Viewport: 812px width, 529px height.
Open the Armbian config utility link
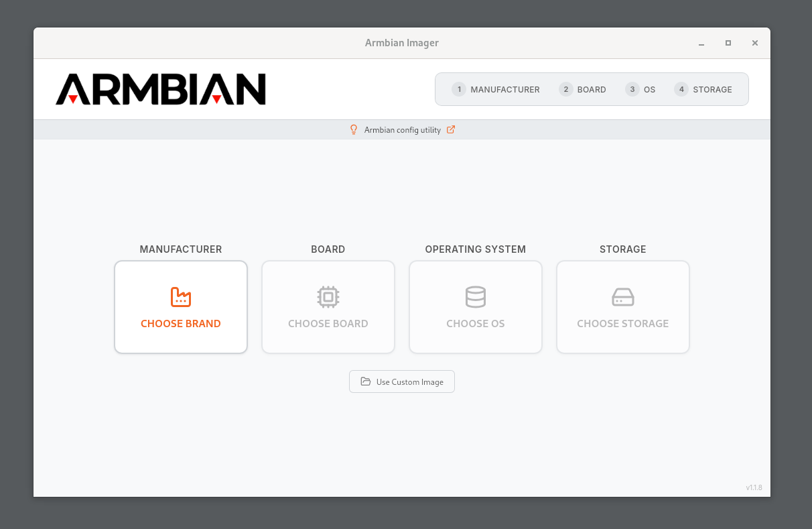tap(402, 129)
